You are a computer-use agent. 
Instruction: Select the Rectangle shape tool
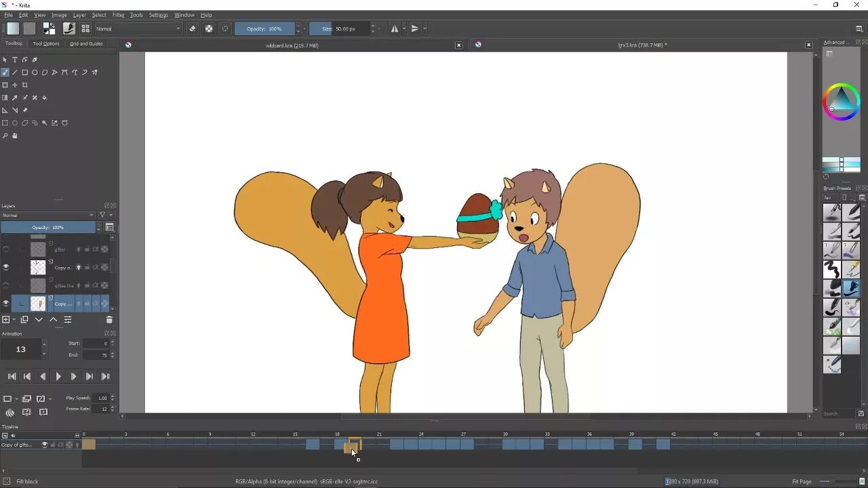click(25, 73)
